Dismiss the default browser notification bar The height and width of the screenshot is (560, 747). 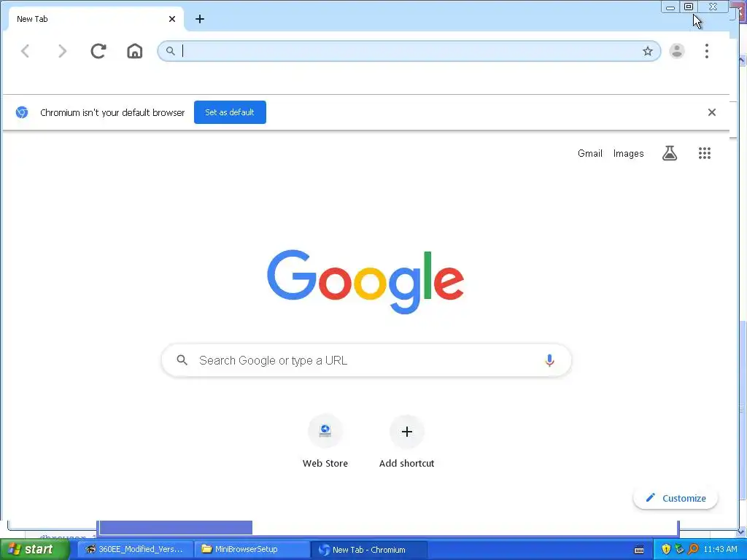712,112
